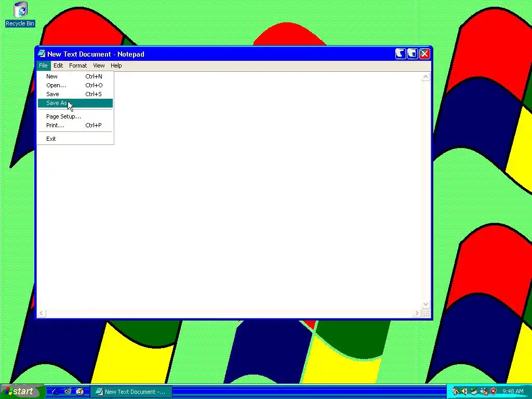Open the Format menu
Viewport: 532px width, 399px height.
[x=78, y=65]
